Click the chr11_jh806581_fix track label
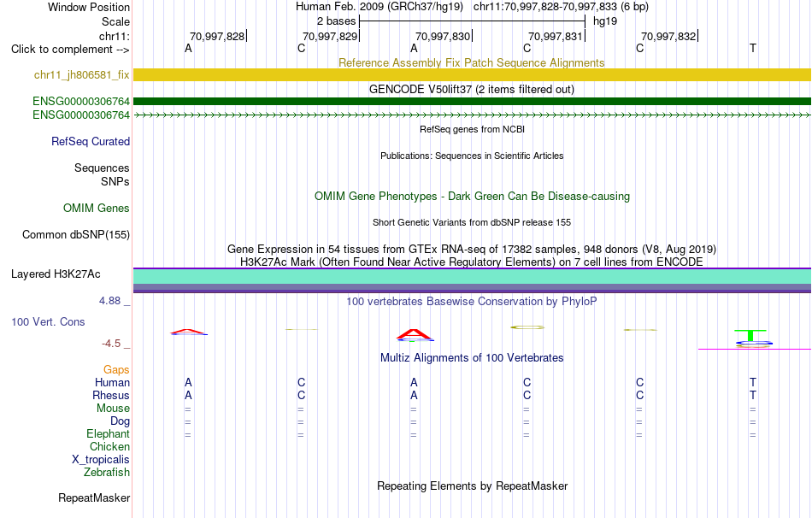Image resolution: width=812 pixels, height=518 pixels. 81,74
